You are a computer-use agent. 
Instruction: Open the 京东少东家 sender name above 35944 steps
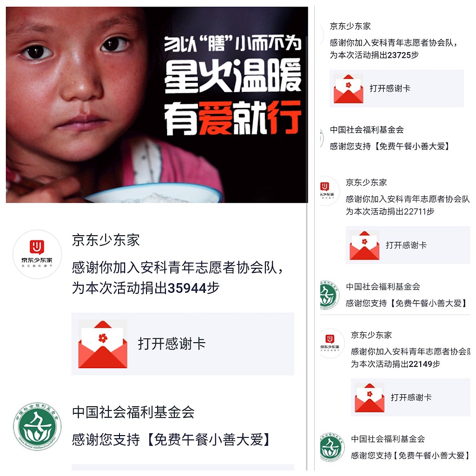coord(106,240)
